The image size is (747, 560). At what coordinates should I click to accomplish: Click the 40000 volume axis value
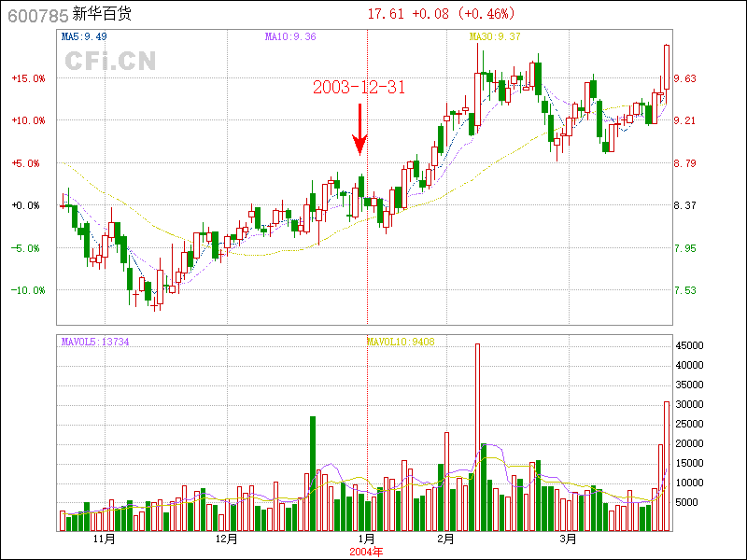690,365
